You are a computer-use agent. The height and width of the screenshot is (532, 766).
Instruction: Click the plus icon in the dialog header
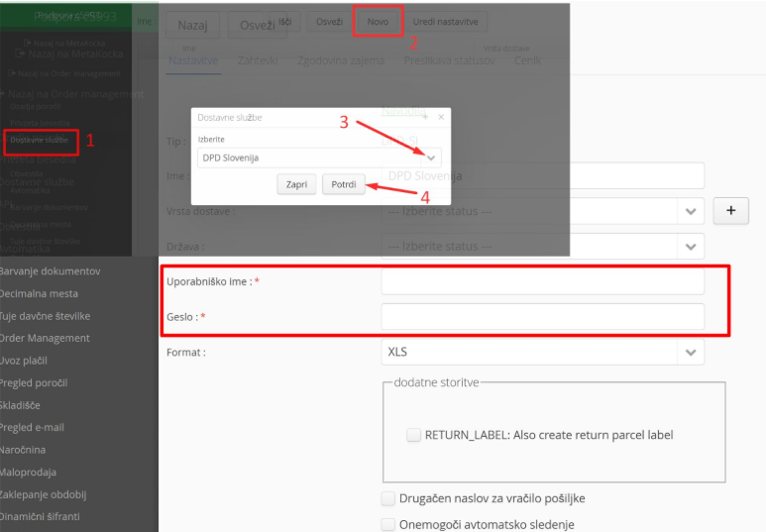click(425, 117)
